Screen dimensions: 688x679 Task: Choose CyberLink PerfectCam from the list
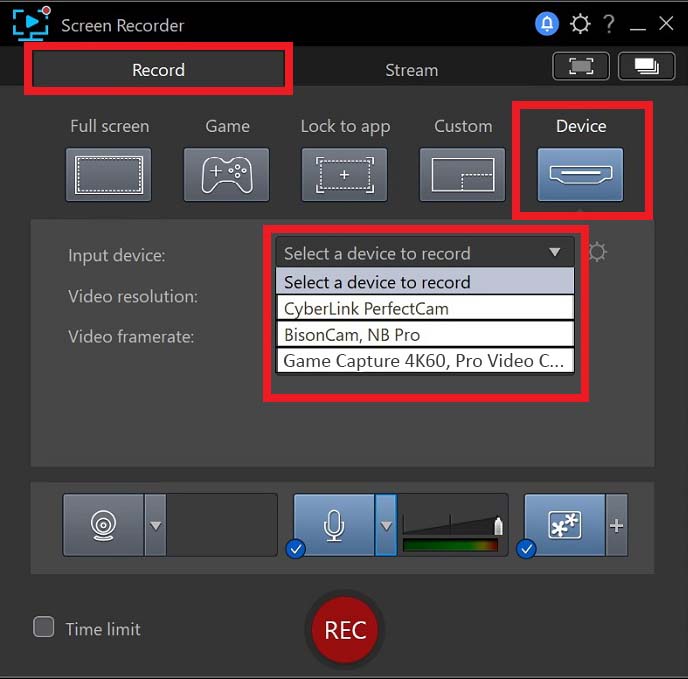click(x=425, y=309)
